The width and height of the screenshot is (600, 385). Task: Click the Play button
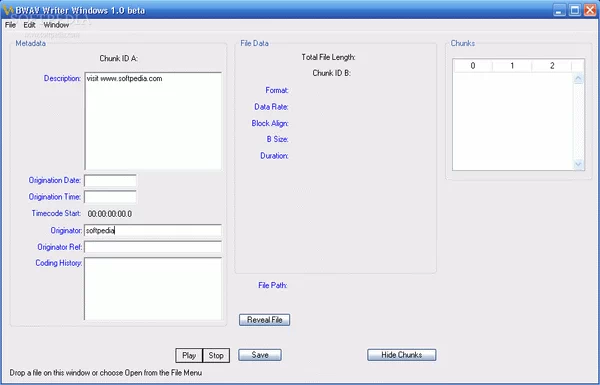tap(189, 356)
